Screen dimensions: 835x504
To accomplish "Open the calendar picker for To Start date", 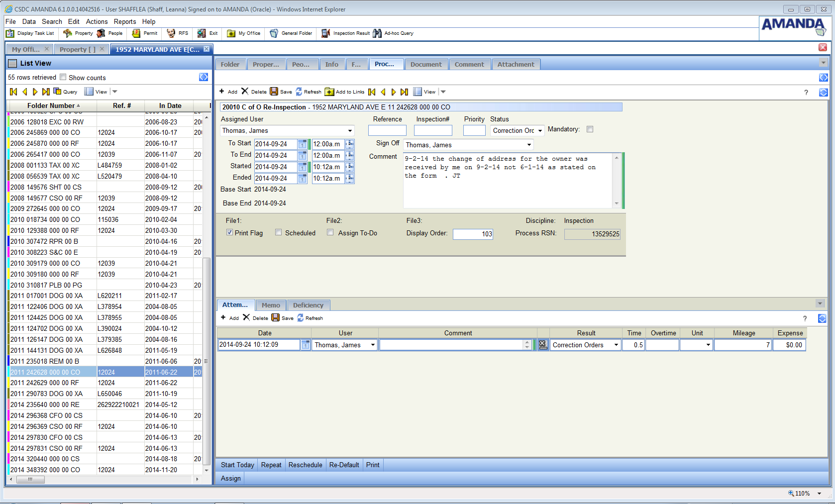I will (302, 144).
